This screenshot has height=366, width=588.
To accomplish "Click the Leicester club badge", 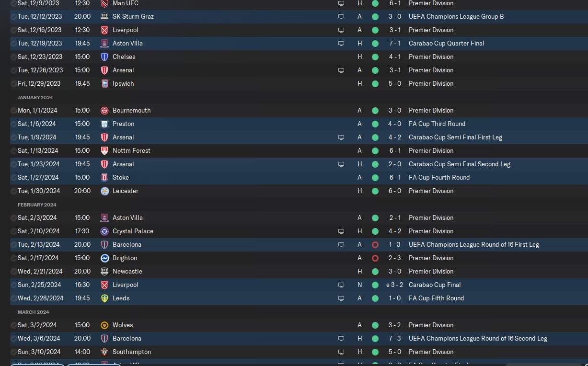I will 104,191.
